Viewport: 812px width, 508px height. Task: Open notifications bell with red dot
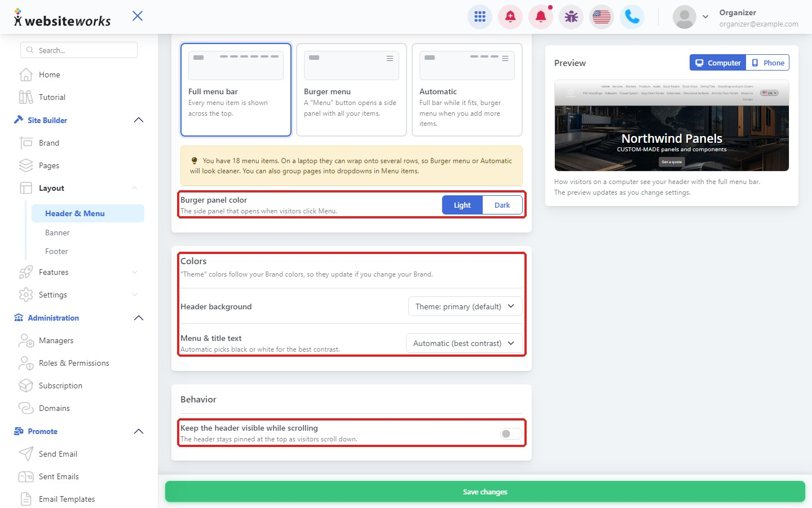(541, 17)
